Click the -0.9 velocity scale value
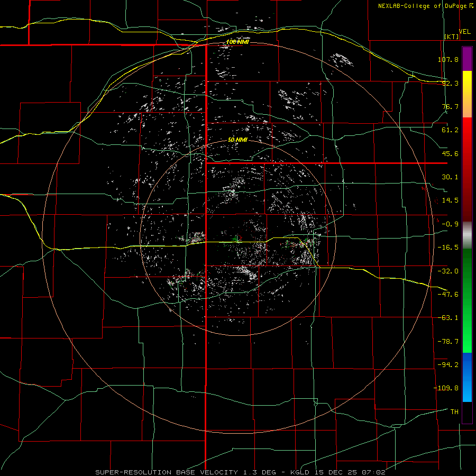The height and width of the screenshot is (476, 476). [x=450, y=224]
